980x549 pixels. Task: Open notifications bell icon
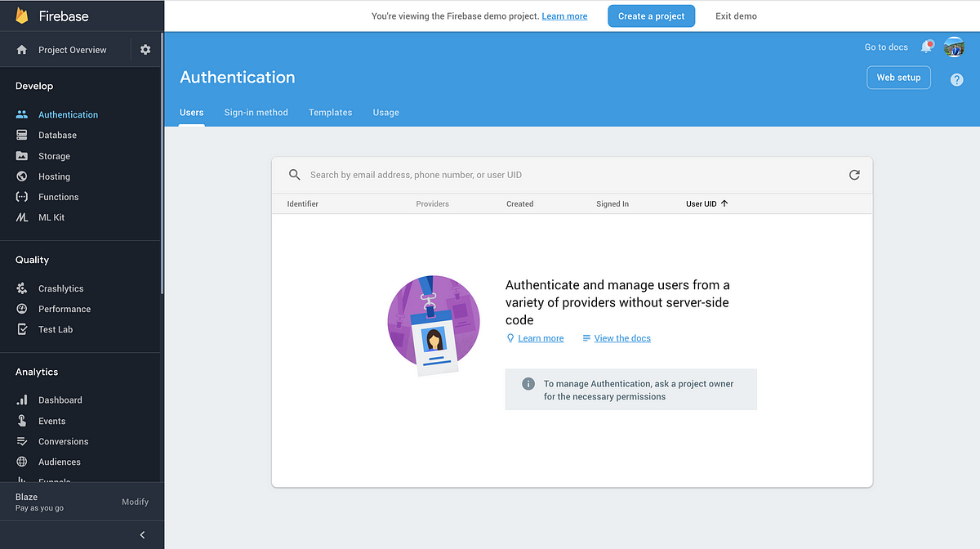927,47
